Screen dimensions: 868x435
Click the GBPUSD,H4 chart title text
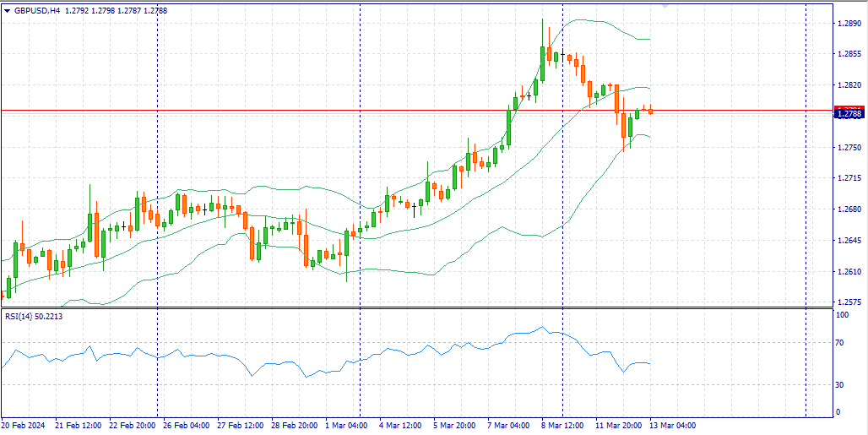[x=37, y=10]
